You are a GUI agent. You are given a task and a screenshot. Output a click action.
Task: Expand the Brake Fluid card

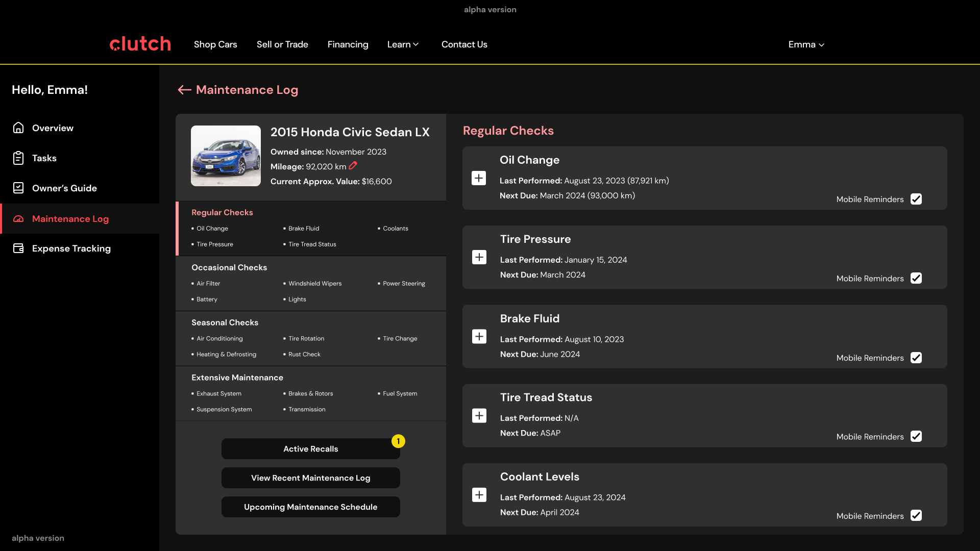pyautogui.click(x=479, y=337)
